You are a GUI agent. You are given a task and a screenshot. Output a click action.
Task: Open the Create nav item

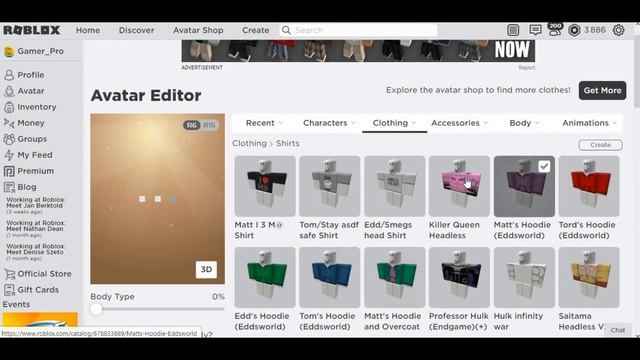256,30
